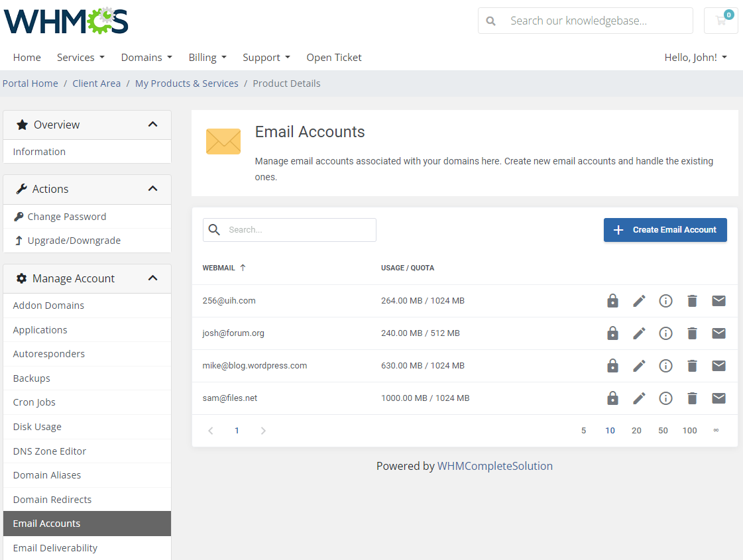Click Open Ticket in the navigation bar

point(334,58)
